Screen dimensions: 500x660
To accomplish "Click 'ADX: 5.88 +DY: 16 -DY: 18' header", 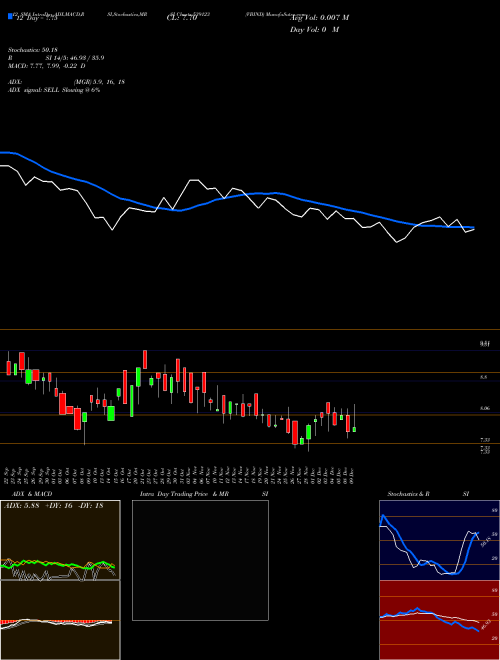I will [x=53, y=506].
